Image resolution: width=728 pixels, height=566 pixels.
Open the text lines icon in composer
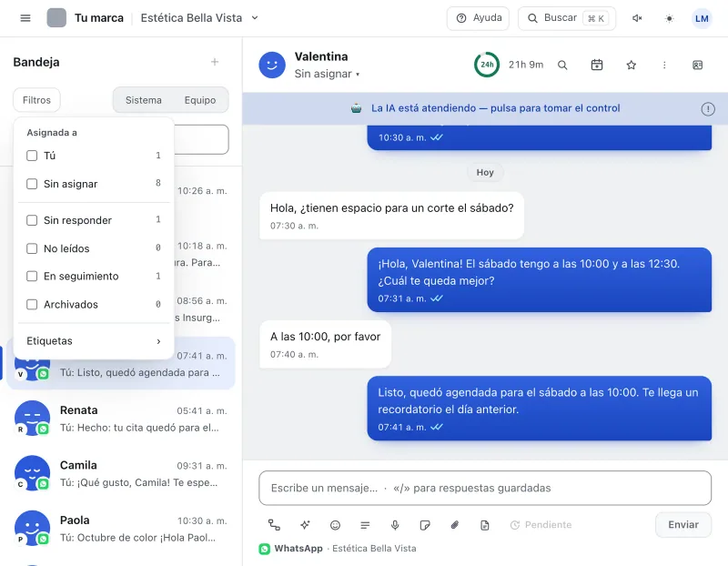pyautogui.click(x=365, y=525)
